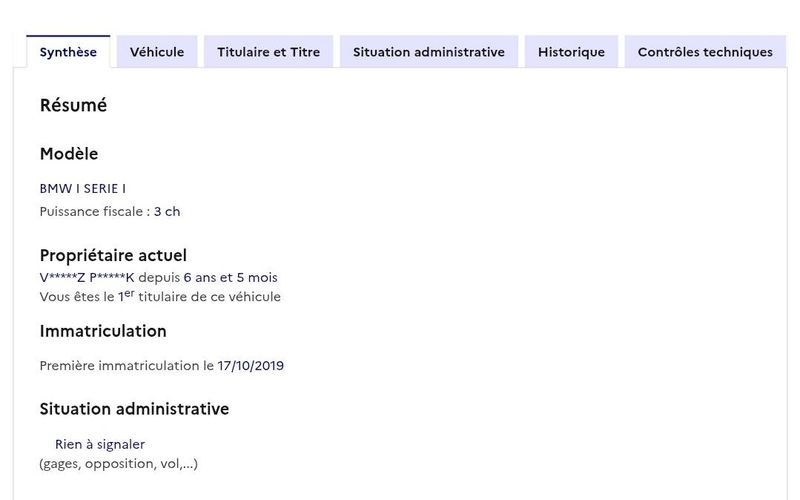Click the masked owner name V*****Z P*****K
This screenshot has width=800, height=500.
86,277
